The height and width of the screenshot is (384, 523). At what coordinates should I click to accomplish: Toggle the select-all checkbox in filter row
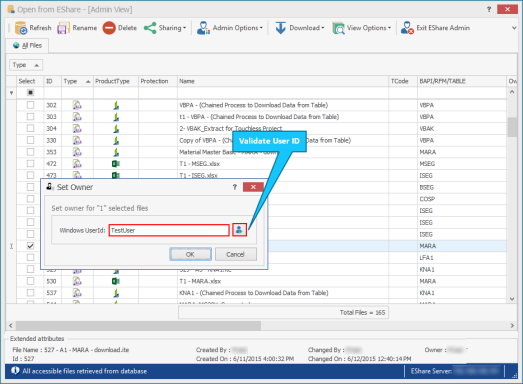[30, 93]
